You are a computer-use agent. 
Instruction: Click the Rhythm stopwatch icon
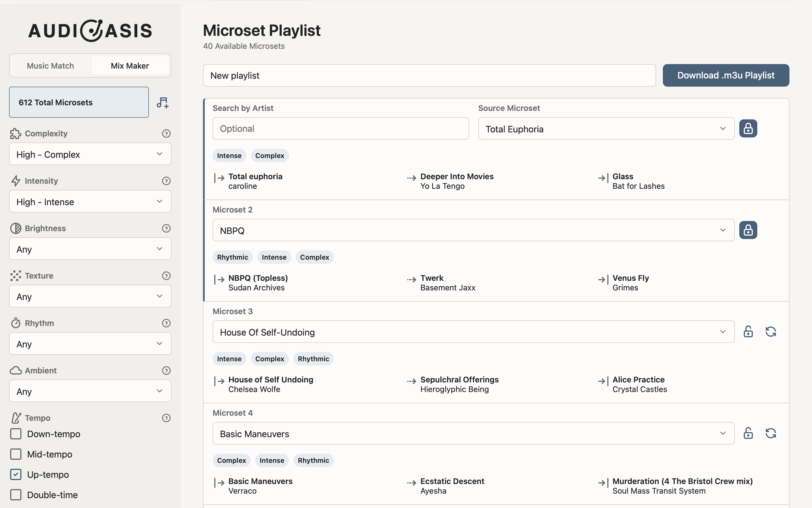(16, 323)
